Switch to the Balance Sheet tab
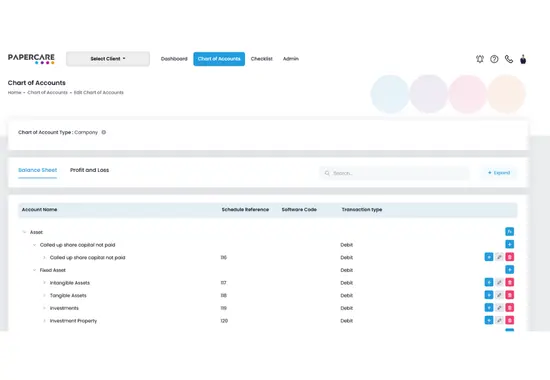550x380 pixels. pos(38,170)
